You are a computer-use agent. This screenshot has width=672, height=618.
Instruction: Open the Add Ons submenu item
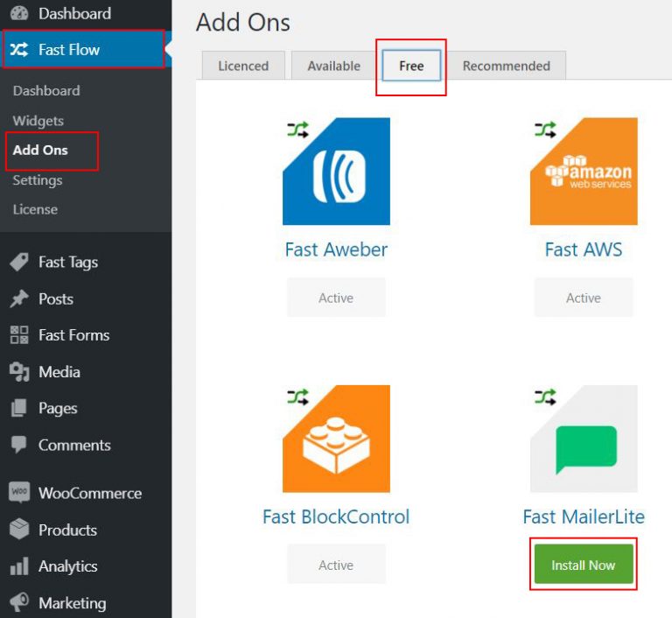click(40, 150)
